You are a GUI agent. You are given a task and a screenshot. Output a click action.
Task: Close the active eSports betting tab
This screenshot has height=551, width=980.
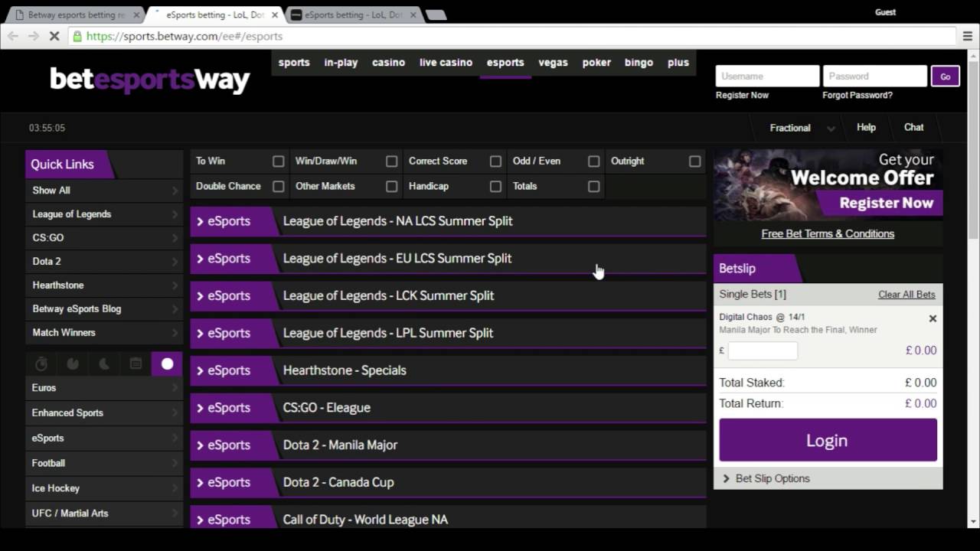click(x=275, y=15)
